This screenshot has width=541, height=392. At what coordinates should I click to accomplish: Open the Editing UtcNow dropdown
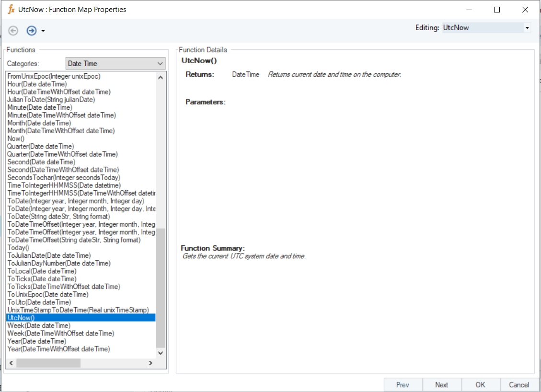click(x=527, y=28)
